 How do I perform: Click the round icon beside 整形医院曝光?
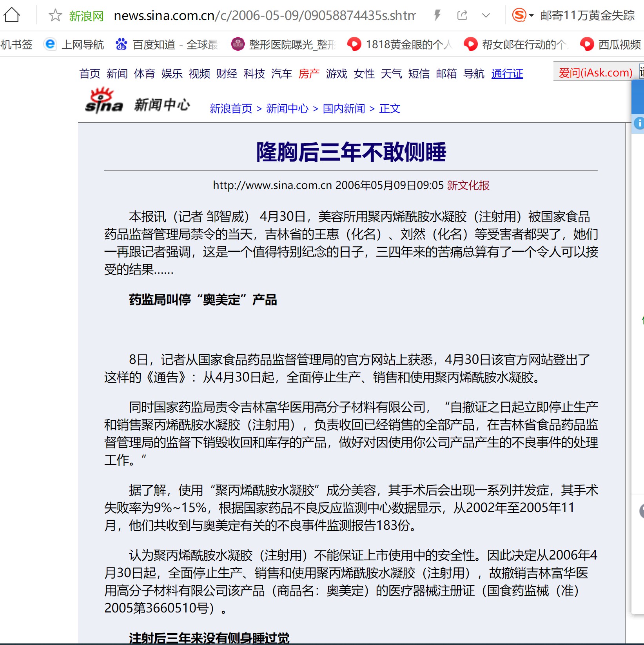point(238,44)
